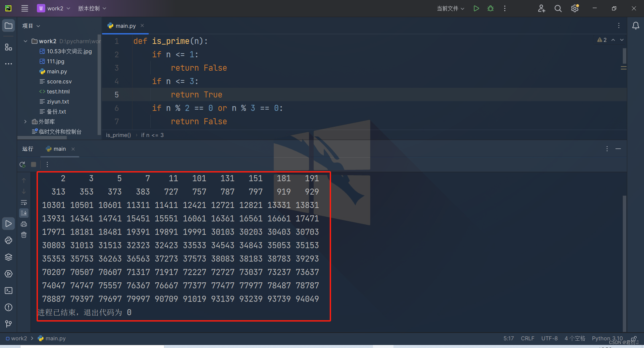Open more run actions menu in title bar
The height and width of the screenshot is (348, 644).
click(x=505, y=8)
